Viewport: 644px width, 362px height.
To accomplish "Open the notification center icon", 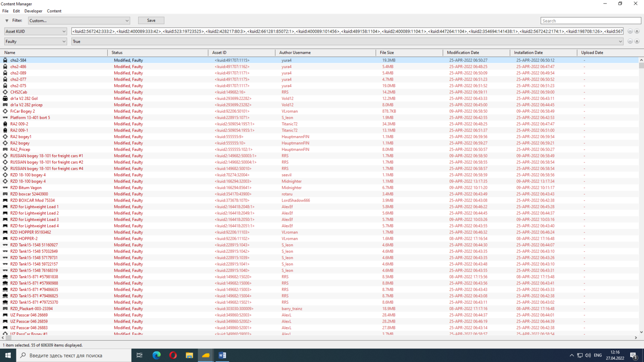I will (x=634, y=355).
